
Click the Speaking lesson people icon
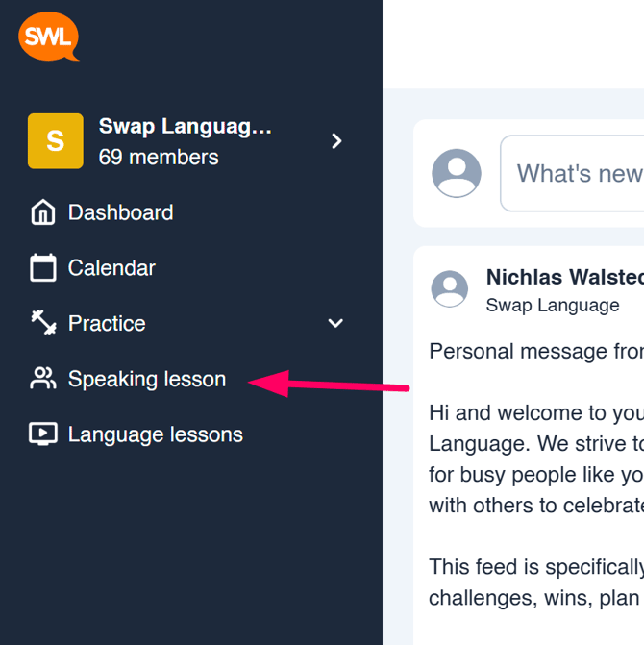click(43, 379)
